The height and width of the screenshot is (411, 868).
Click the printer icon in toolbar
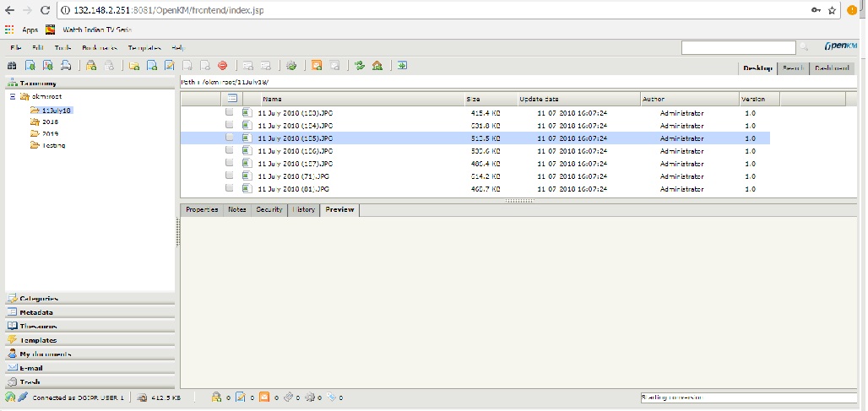[65, 65]
